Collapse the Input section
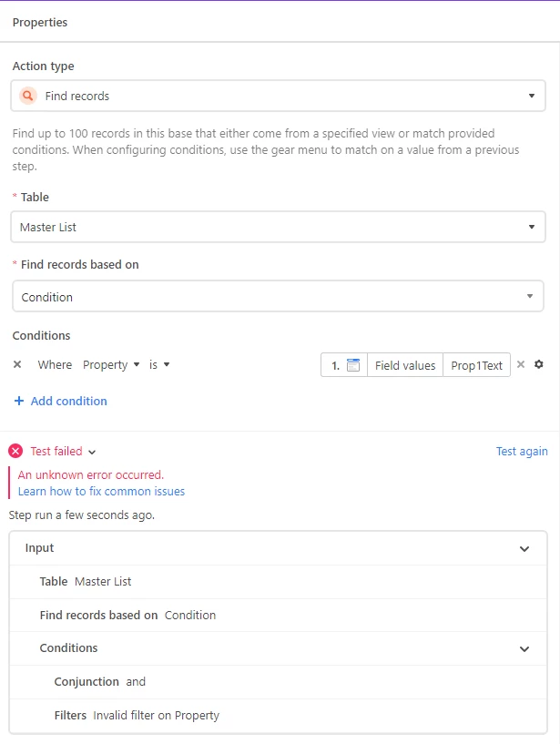The width and height of the screenshot is (560, 744). coord(524,548)
